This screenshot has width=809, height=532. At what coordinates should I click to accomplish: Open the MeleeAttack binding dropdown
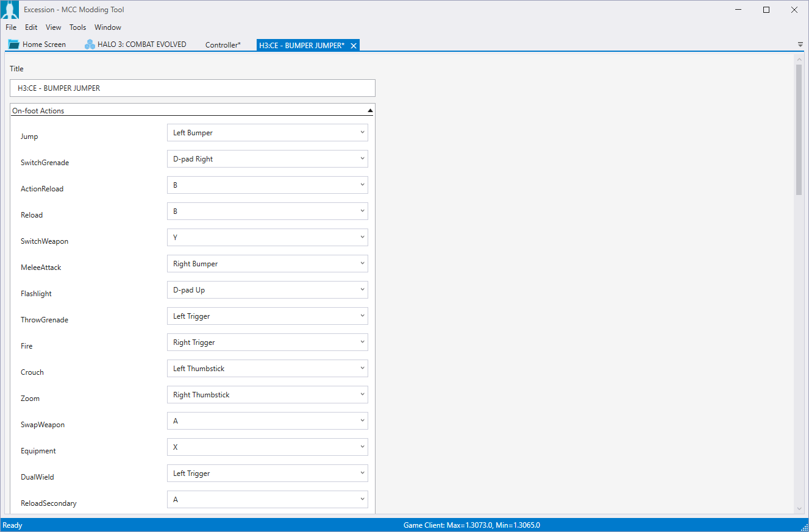(267, 264)
